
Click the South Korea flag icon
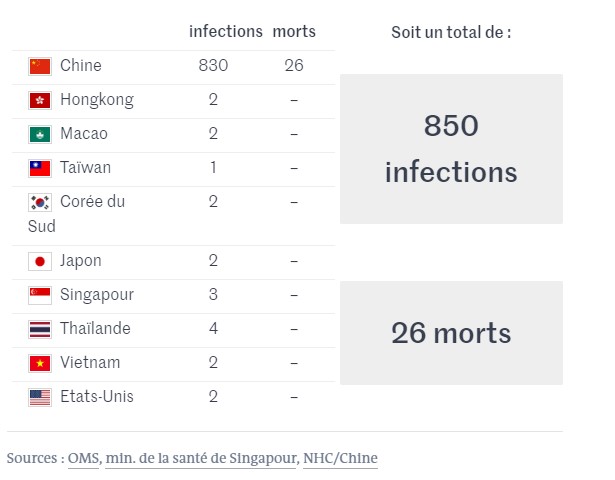[39, 202]
